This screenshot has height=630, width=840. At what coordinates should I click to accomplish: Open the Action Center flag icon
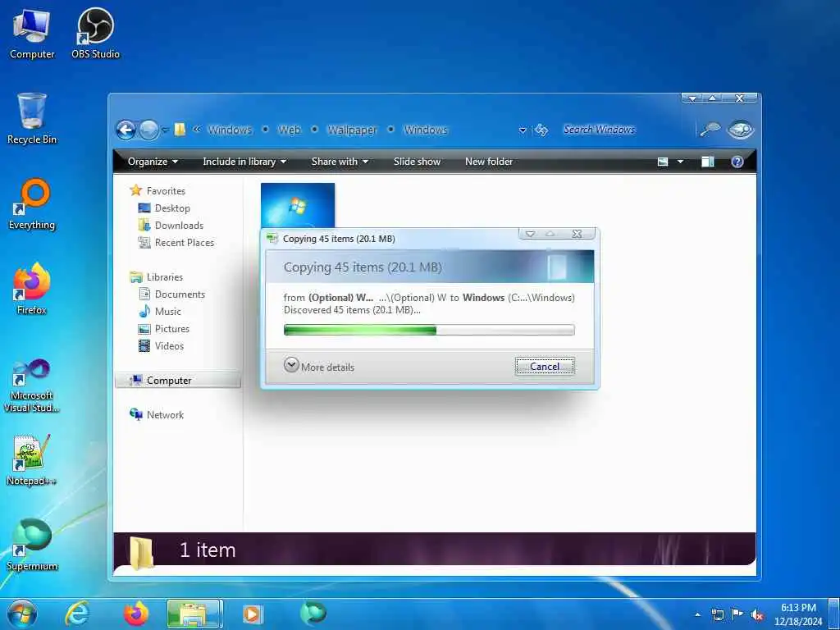click(737, 614)
